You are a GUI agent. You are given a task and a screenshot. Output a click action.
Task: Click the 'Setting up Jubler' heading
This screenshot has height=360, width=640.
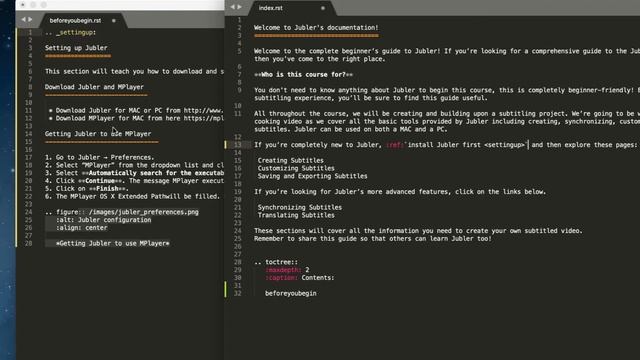(x=76, y=48)
